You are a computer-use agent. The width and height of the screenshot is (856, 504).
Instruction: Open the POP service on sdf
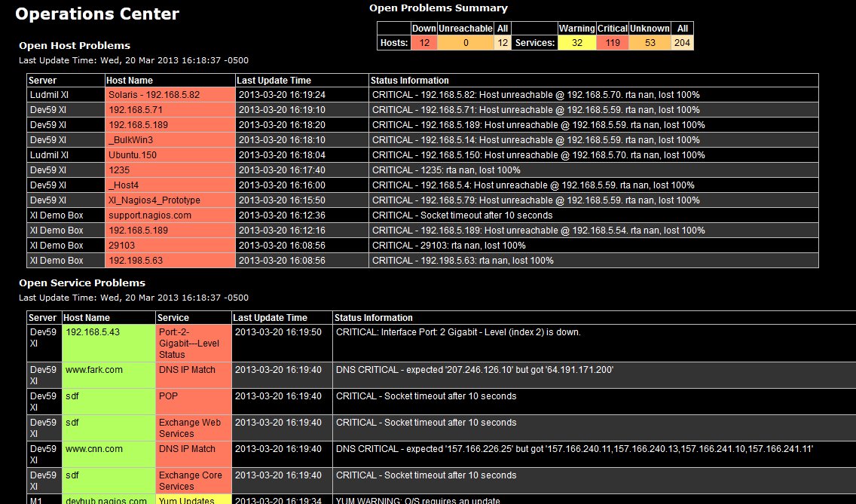168,396
